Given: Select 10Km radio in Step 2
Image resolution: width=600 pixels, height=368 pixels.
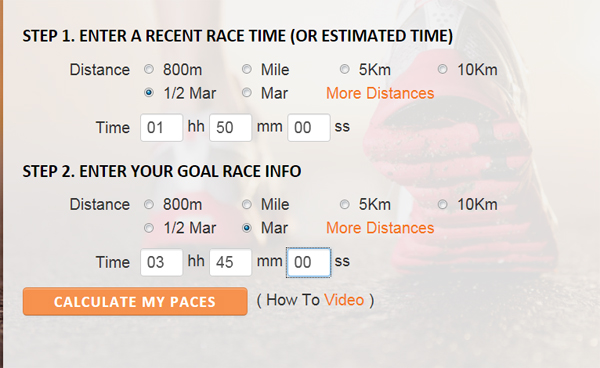Looking at the screenshot, I should click(x=442, y=204).
